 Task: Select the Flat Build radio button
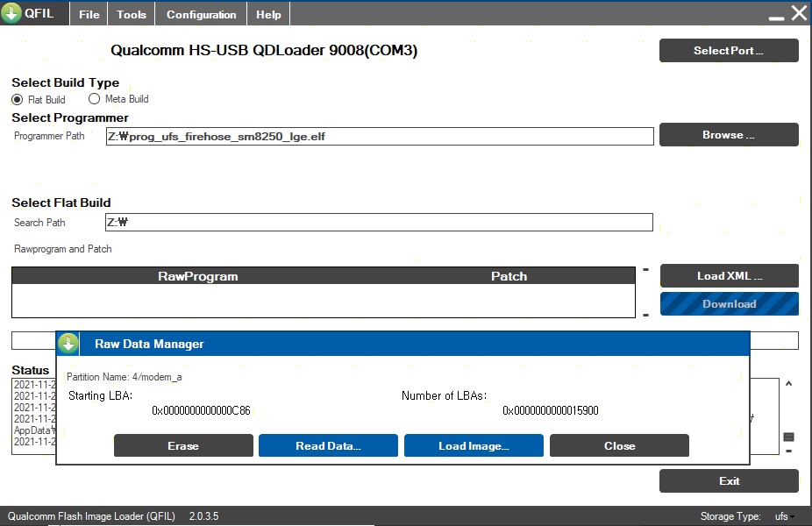pyautogui.click(x=17, y=99)
